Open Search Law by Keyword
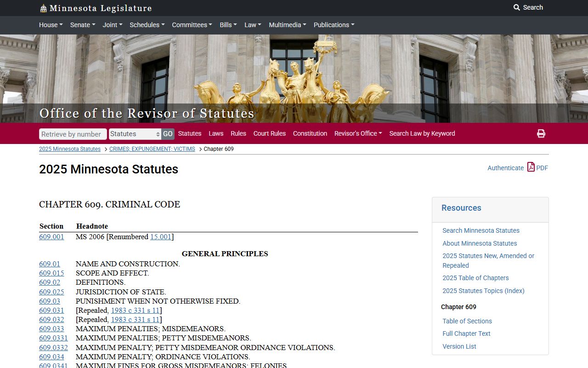 (422, 133)
